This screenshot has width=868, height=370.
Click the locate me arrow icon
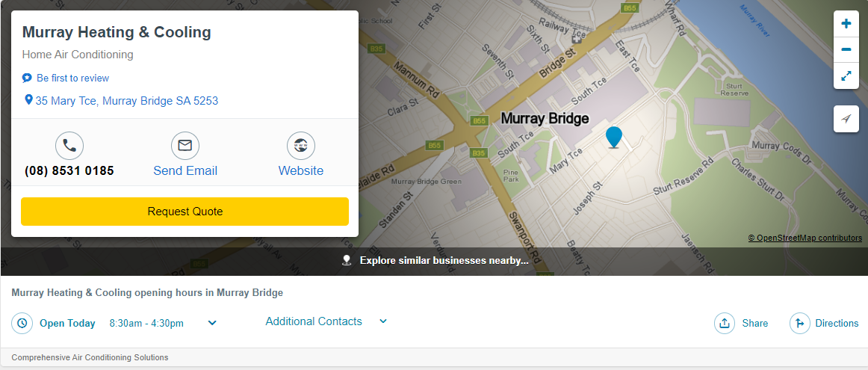(846, 119)
